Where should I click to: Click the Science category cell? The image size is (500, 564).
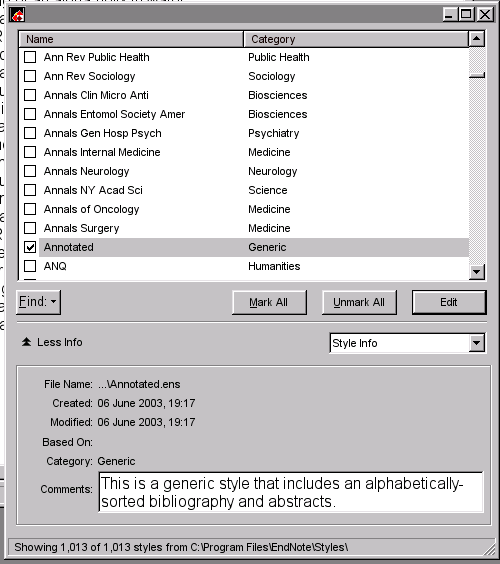pyautogui.click(x=268, y=190)
